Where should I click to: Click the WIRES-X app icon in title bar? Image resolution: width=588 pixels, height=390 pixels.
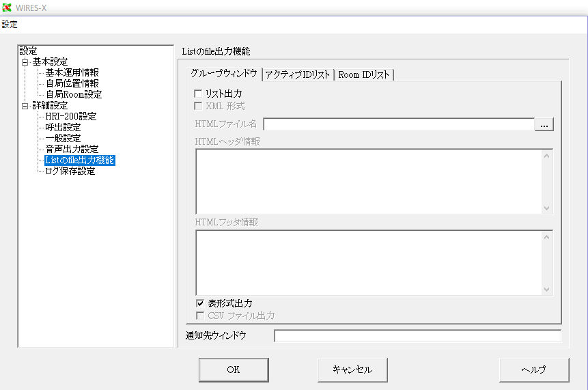click(6, 8)
